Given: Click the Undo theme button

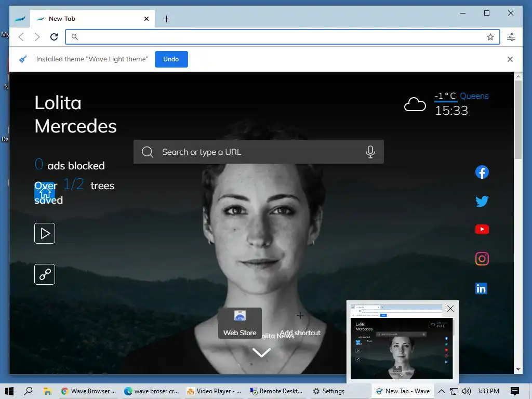Looking at the screenshot, I should click(x=171, y=59).
